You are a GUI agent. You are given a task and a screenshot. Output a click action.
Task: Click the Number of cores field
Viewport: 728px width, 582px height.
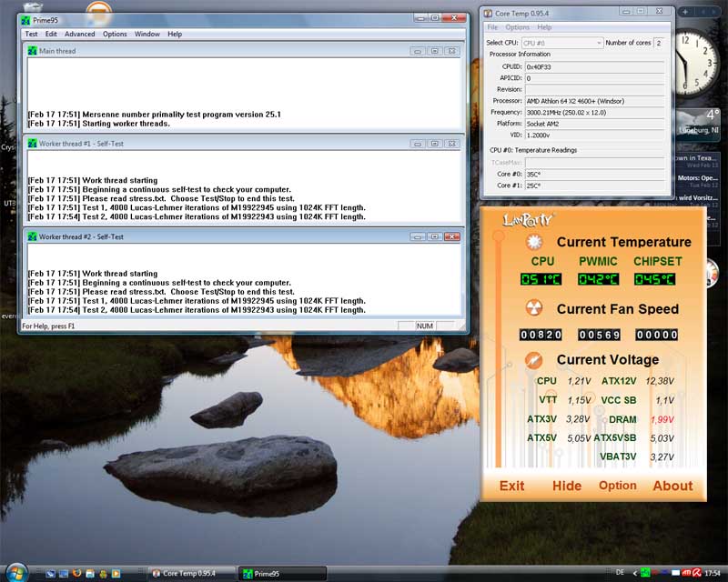tap(659, 43)
